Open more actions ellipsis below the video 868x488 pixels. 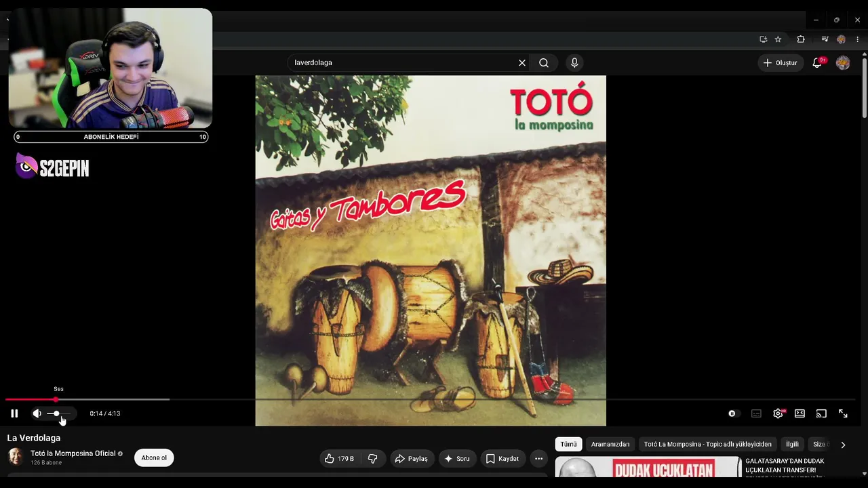[538, 459]
